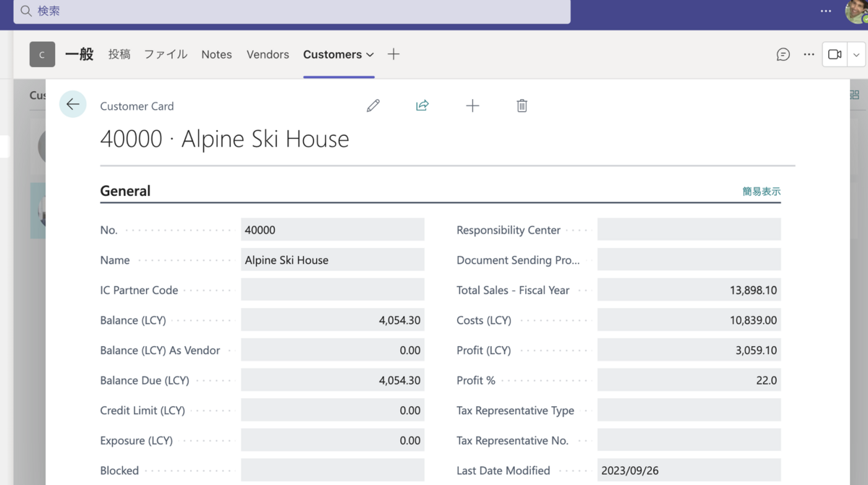Select the Notes tab
The width and height of the screenshot is (868, 485).
click(216, 54)
